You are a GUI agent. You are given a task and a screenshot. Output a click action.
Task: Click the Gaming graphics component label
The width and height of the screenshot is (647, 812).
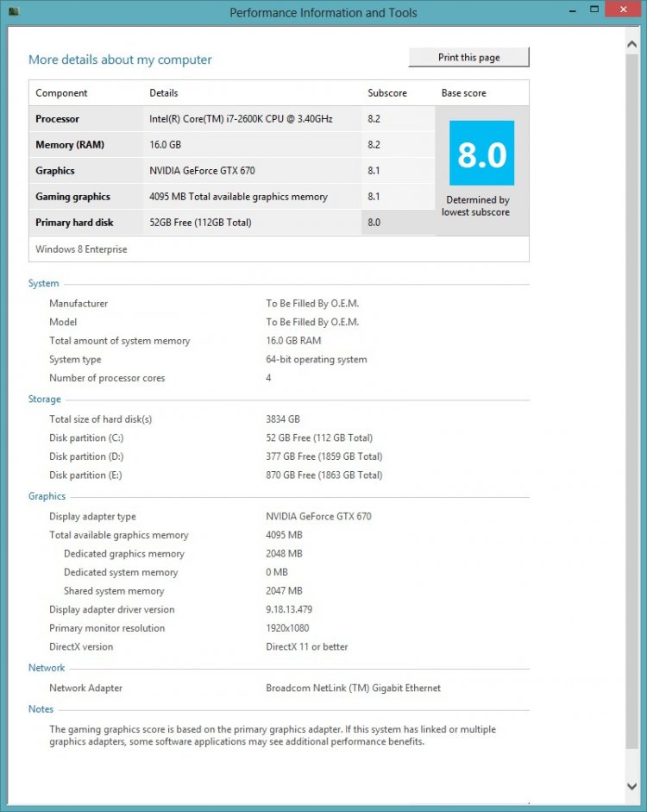pyautogui.click(x=72, y=197)
